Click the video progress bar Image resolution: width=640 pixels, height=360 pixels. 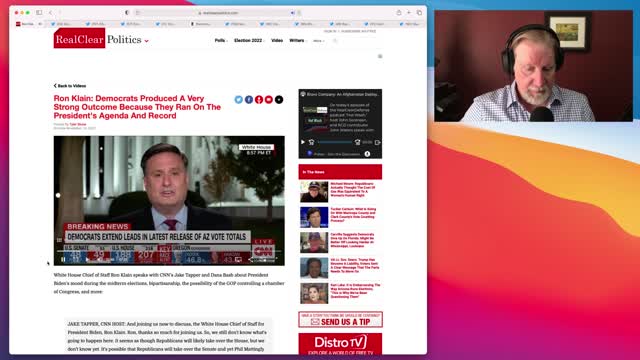pos(169,252)
